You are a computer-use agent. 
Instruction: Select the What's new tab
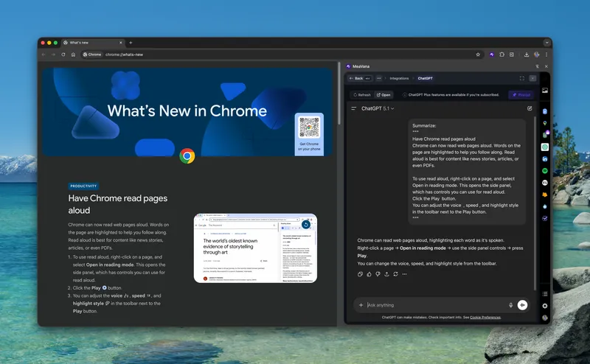(x=93, y=43)
